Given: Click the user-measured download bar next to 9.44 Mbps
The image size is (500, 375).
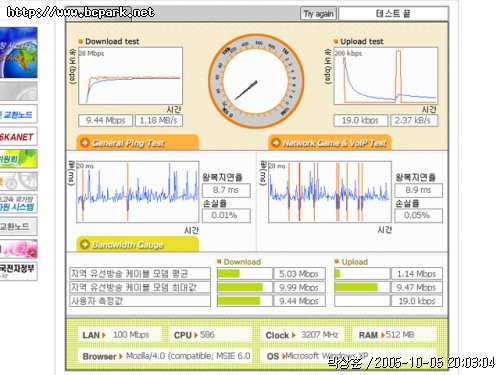Looking at the screenshot, I should (244, 301).
